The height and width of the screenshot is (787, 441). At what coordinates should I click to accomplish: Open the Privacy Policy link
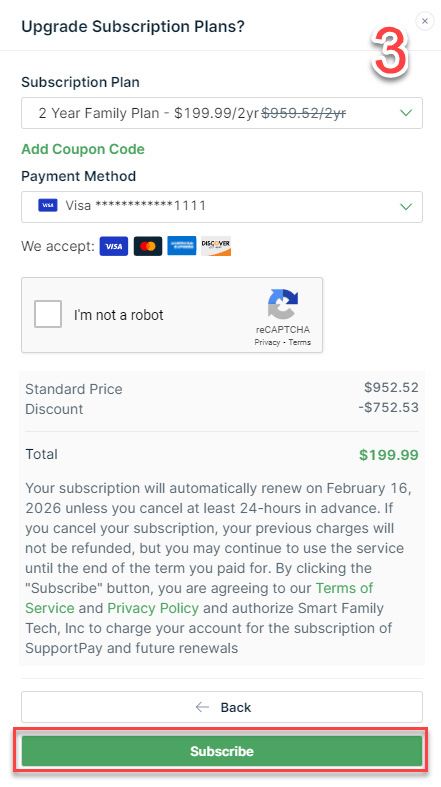click(x=153, y=608)
